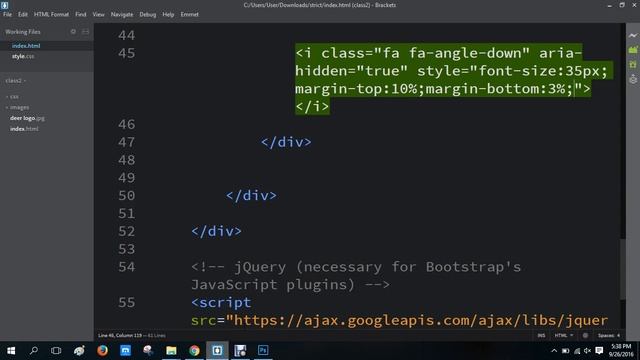Switch to Photoshop on taskbar
Image resolution: width=640 pixels, height=360 pixels.
pos(263,351)
